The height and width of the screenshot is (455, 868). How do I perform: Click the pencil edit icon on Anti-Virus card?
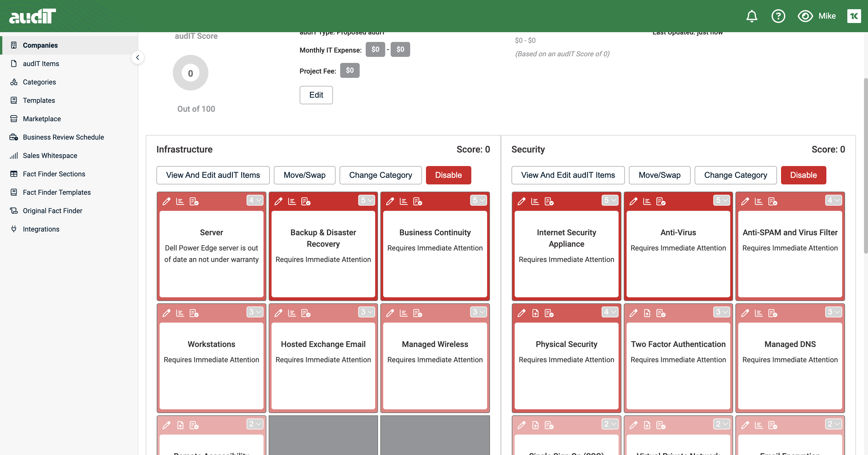[633, 201]
